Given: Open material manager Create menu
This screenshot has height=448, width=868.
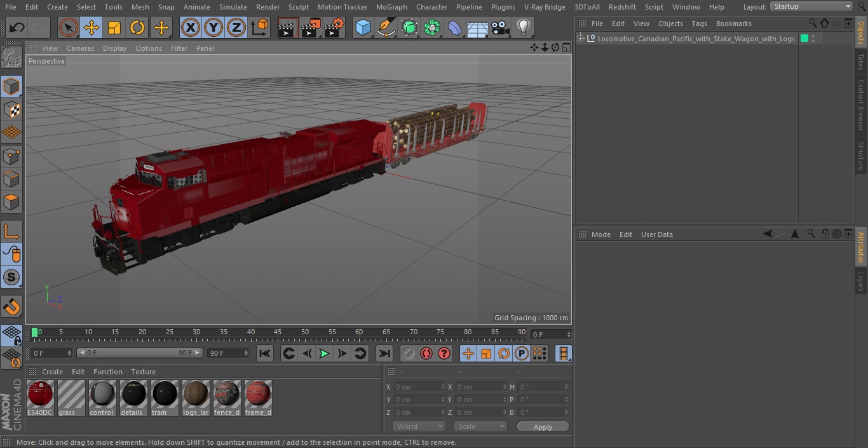Looking at the screenshot, I should click(52, 372).
